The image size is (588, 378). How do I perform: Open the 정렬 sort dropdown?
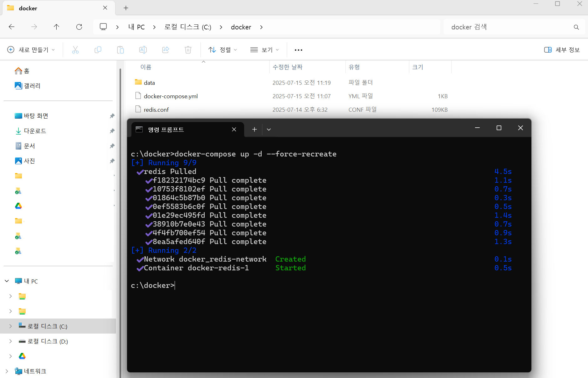223,50
